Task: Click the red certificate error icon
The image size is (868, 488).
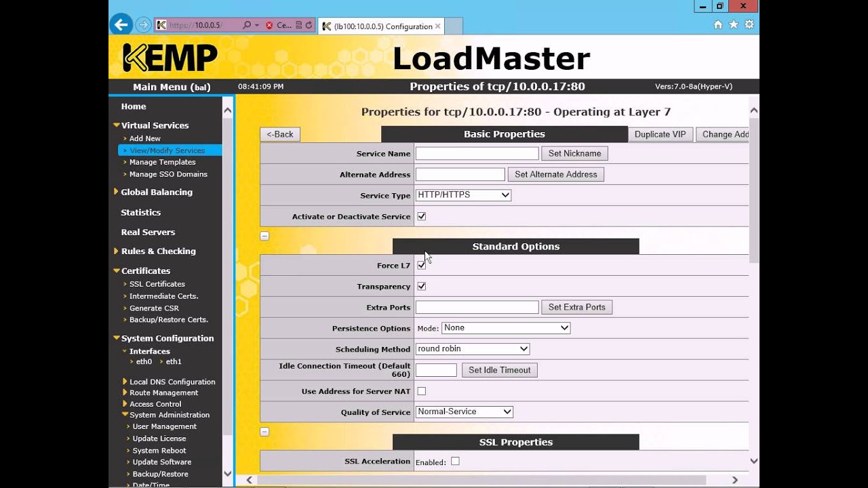Action: [269, 25]
